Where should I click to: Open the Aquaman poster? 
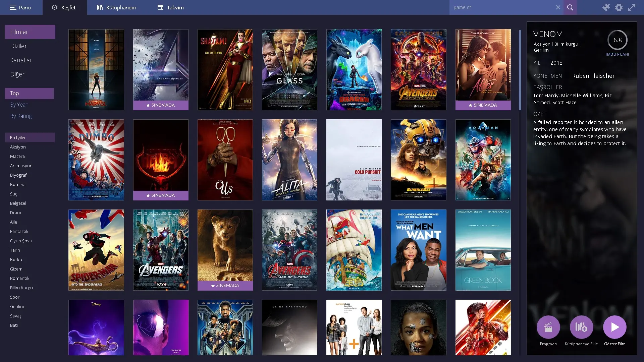[483, 160]
